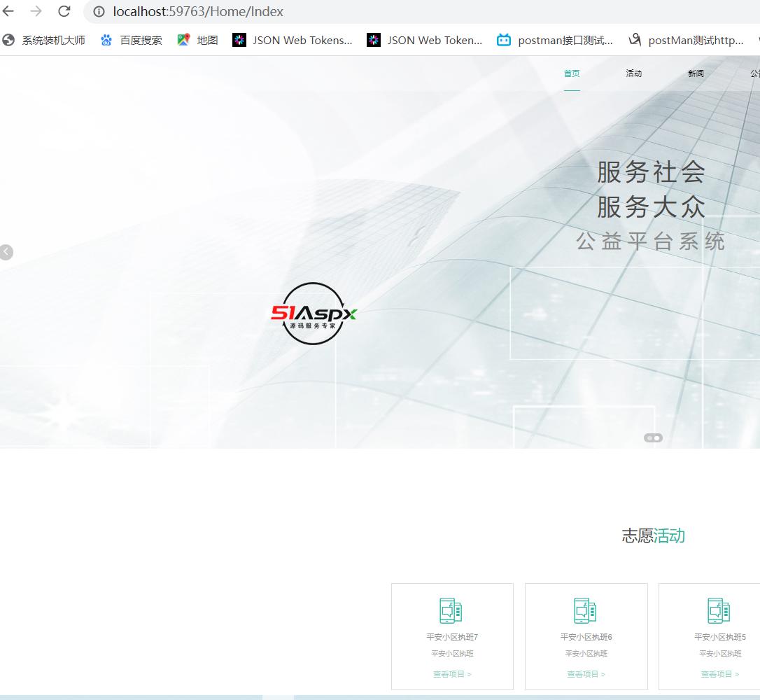Click the first carousel pagination dot
760x700 pixels.
coord(649,438)
